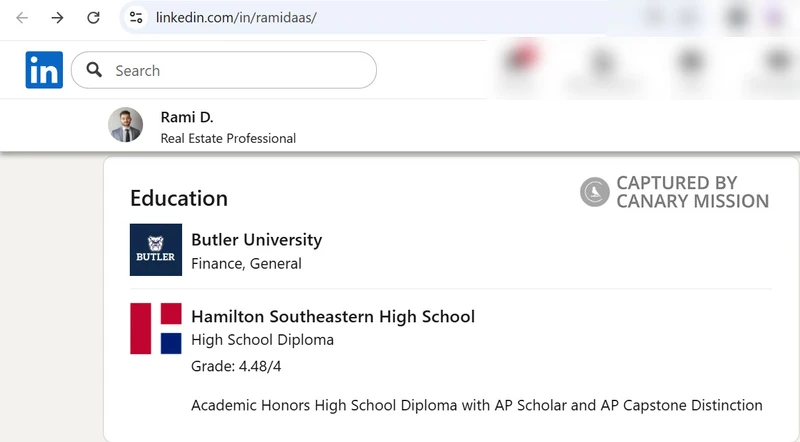Image resolution: width=800 pixels, height=442 pixels.
Task: Open the Butler University link
Action: pyautogui.click(x=256, y=240)
